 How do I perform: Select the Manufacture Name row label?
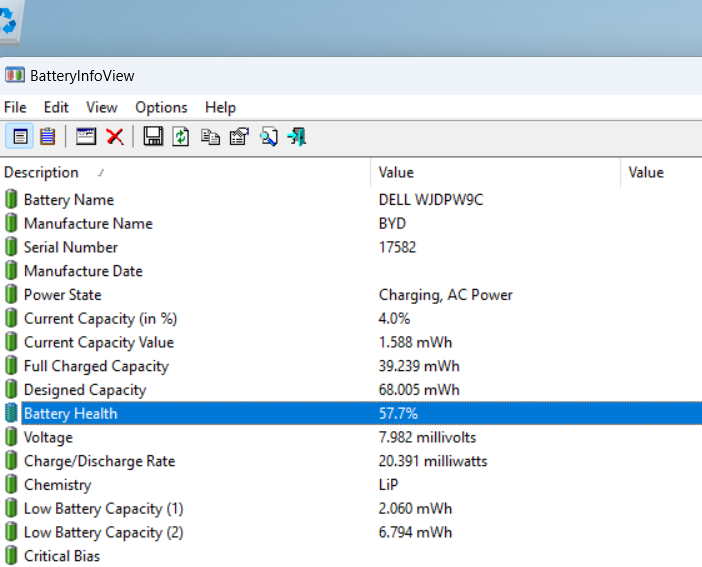point(88,223)
